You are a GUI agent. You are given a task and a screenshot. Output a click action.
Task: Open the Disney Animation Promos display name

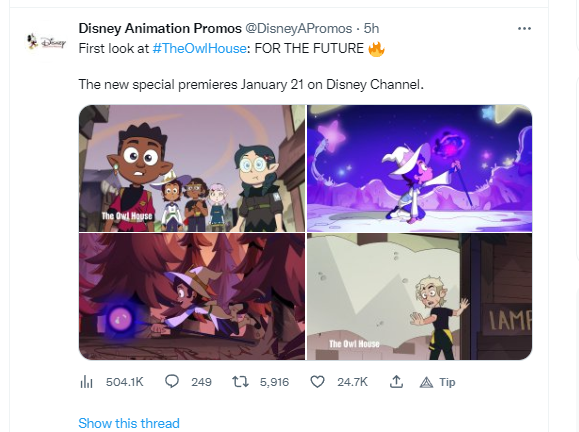pyautogui.click(x=160, y=28)
